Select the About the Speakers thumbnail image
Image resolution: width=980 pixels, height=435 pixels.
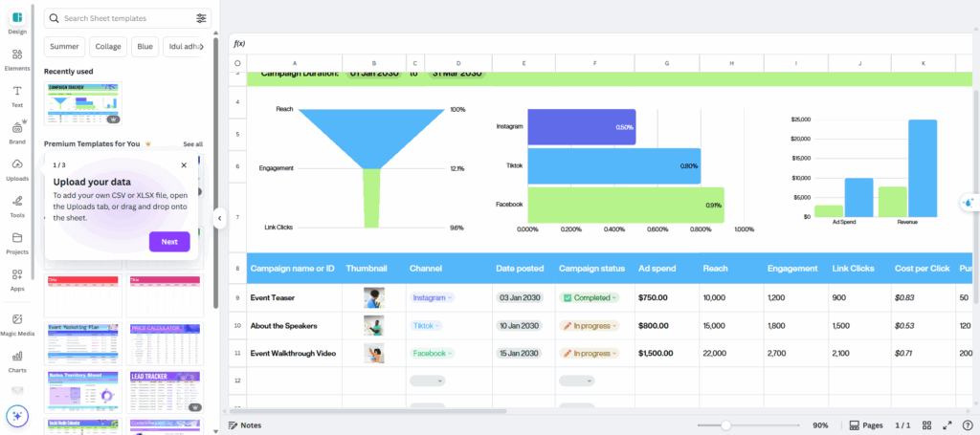374,325
